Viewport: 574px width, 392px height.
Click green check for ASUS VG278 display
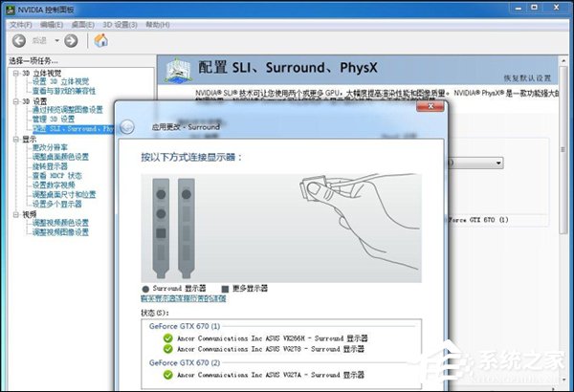168,349
